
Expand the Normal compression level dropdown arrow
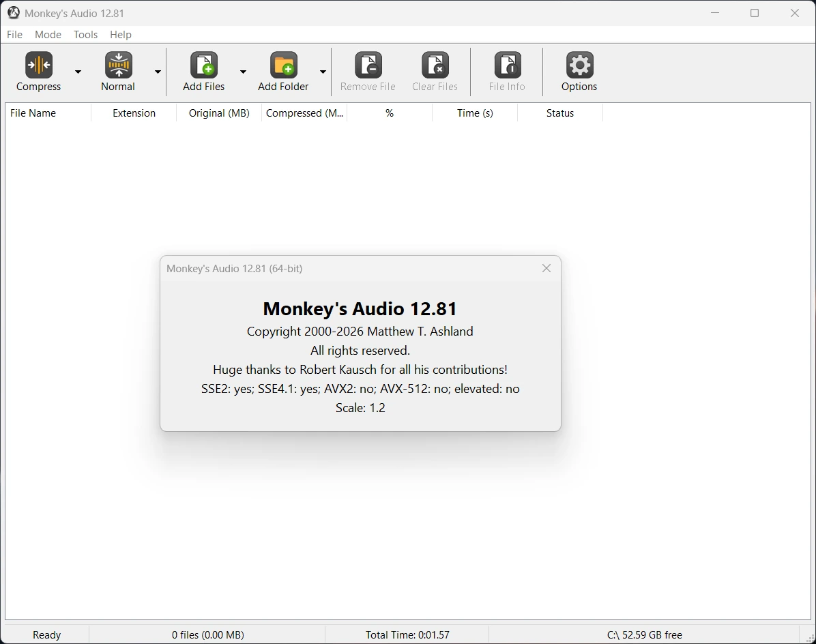point(158,72)
